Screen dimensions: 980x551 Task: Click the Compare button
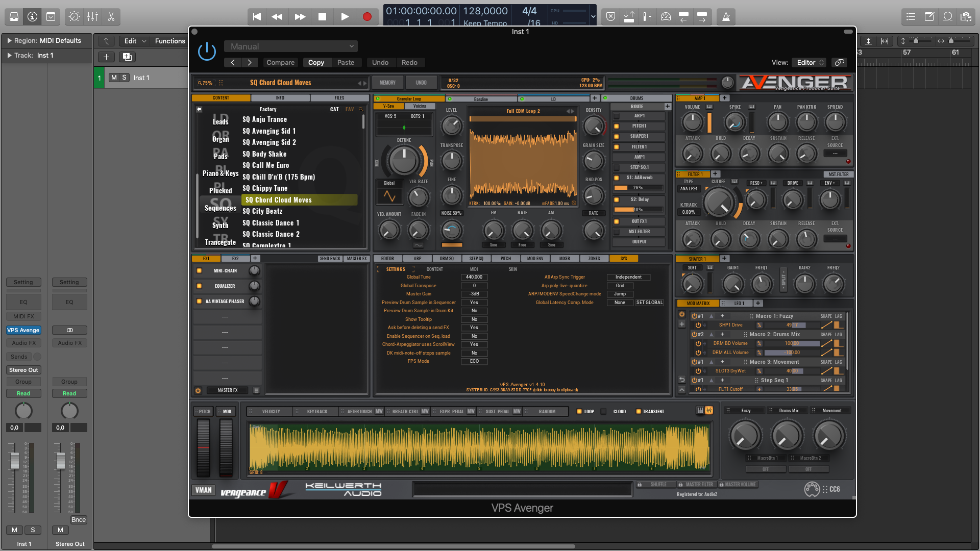coord(280,62)
